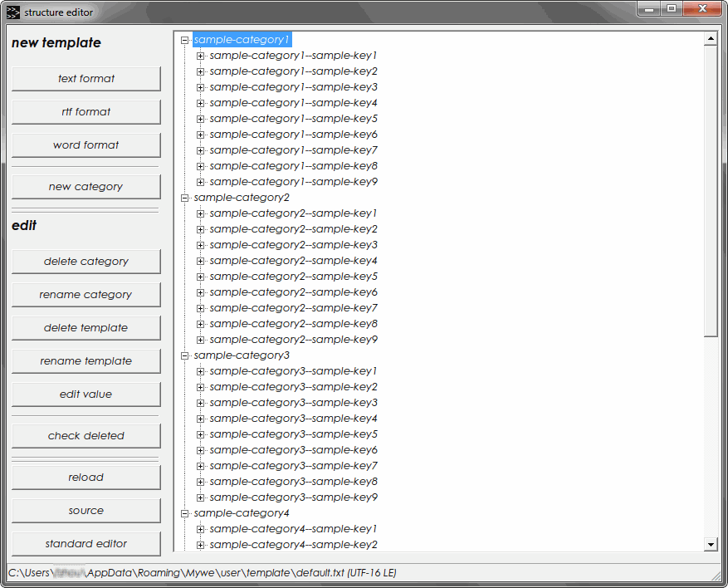
Task: Open the standard editor
Action: [86, 543]
